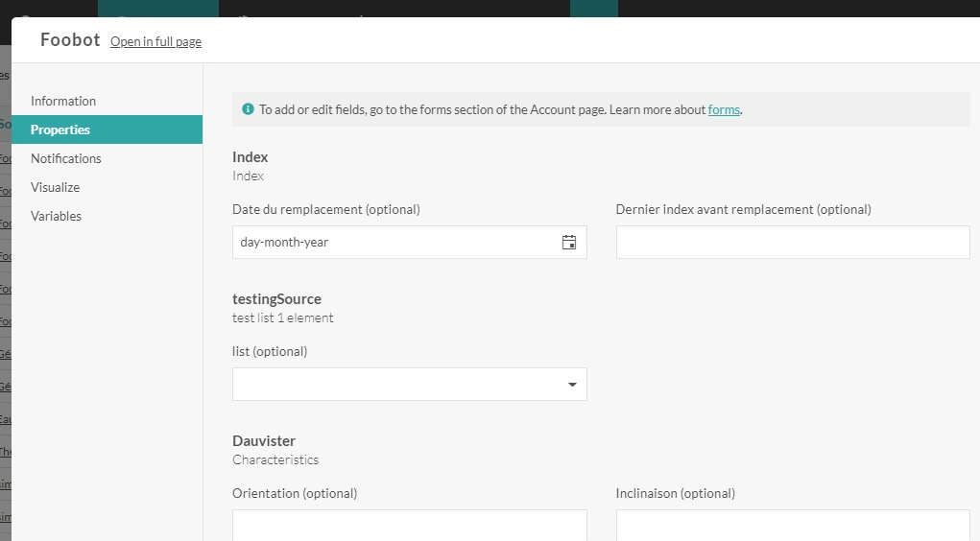This screenshot has width=980, height=541.
Task: Click the Foobot dialog title
Action: (70, 40)
